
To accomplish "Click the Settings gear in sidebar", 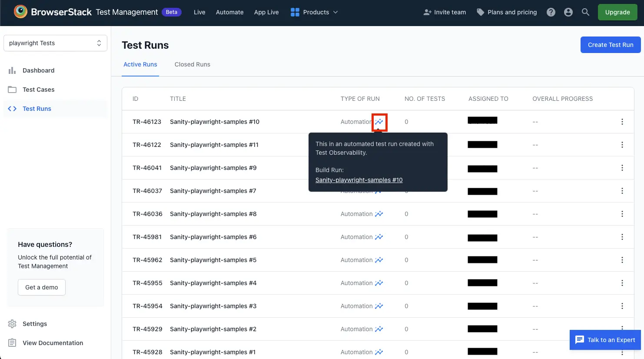I will pos(12,324).
